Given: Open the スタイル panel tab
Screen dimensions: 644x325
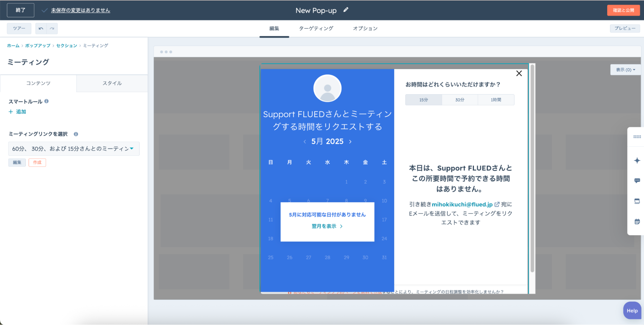Looking at the screenshot, I should (x=112, y=83).
